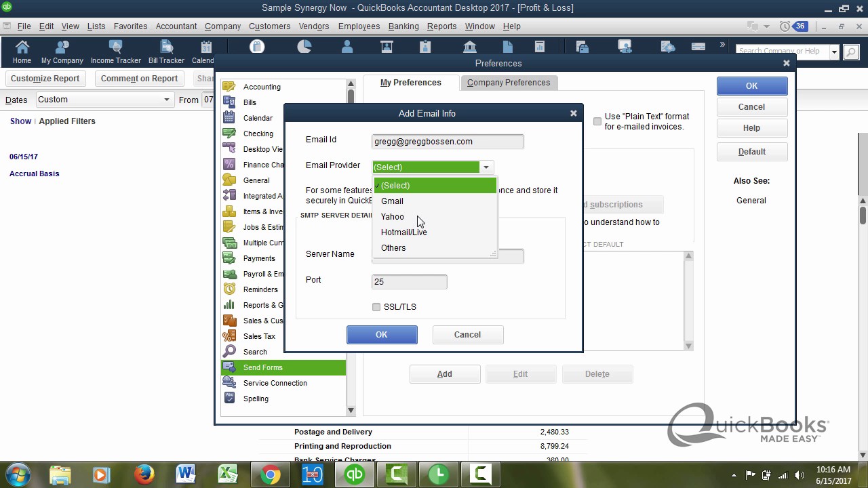Click the reminders clock icon with badge 36

(793, 26)
